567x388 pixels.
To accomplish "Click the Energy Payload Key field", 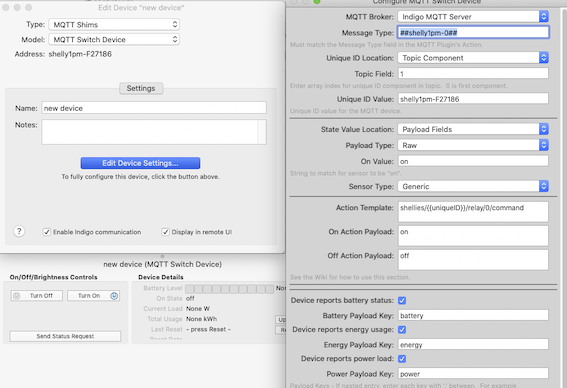I will pos(473,344).
